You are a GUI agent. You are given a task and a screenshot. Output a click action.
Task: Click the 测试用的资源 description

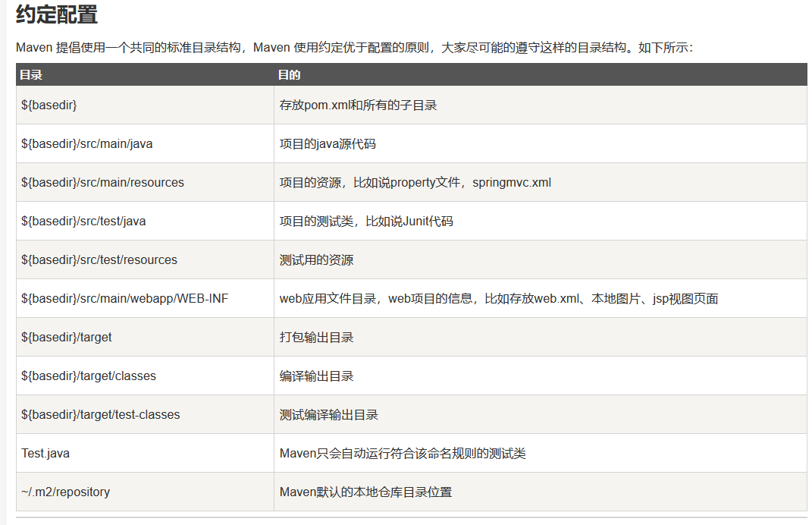tap(316, 260)
